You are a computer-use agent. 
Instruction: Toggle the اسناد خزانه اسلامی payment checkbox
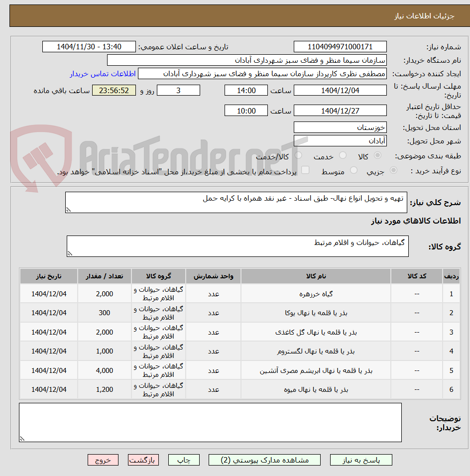click(305, 170)
